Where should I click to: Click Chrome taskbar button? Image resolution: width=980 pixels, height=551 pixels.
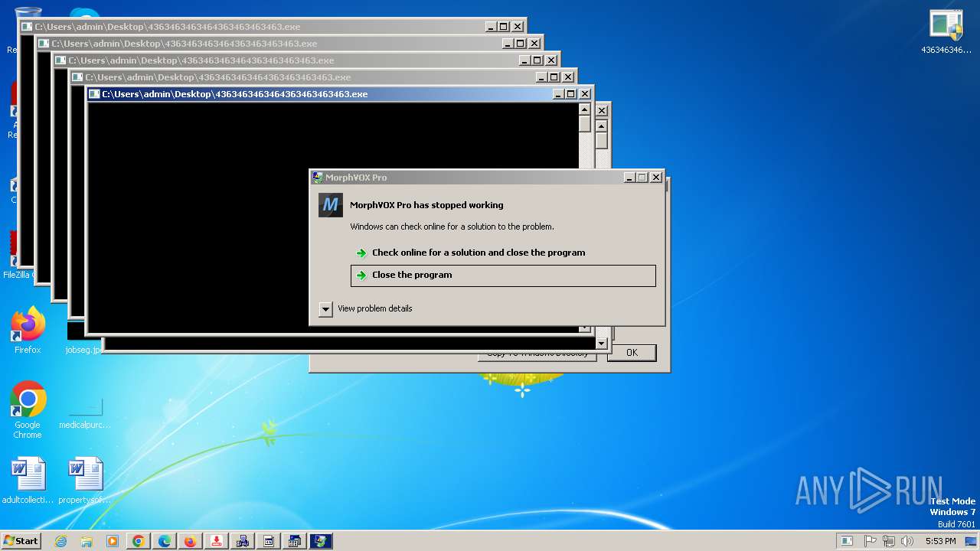pos(139,541)
